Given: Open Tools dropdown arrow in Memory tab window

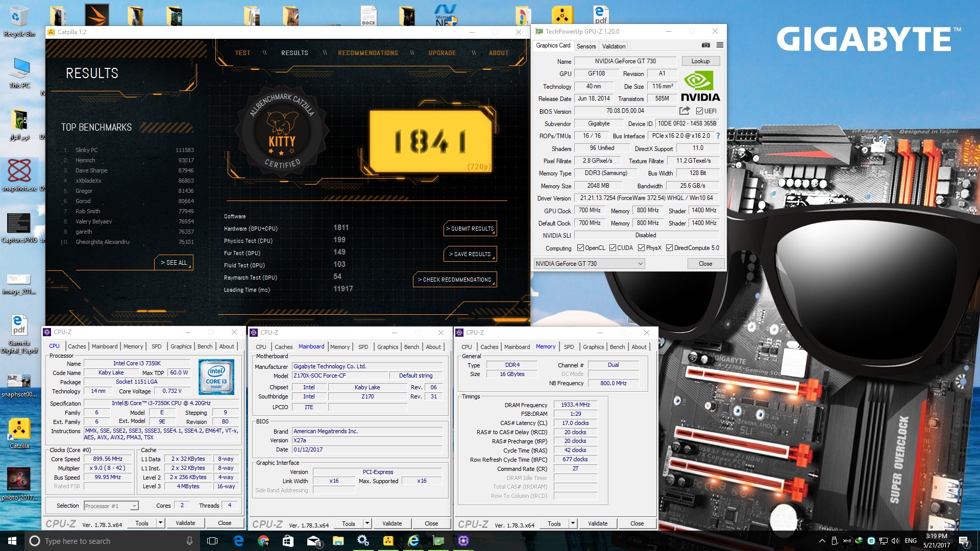Looking at the screenshot, I should pyautogui.click(x=573, y=523).
